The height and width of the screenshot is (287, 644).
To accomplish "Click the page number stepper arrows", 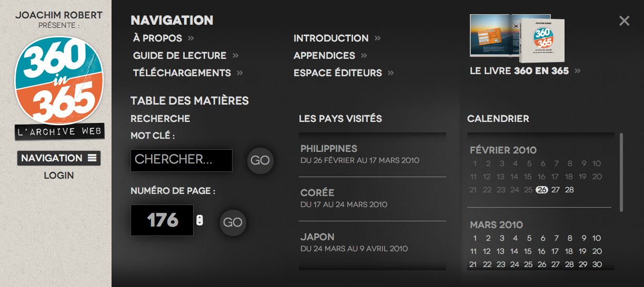I will [199, 220].
